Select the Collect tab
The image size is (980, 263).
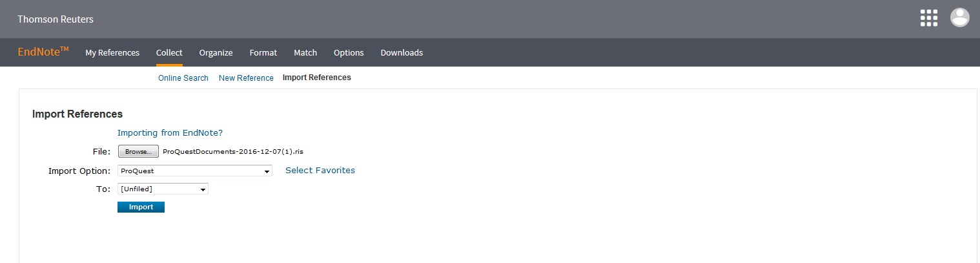tap(169, 53)
